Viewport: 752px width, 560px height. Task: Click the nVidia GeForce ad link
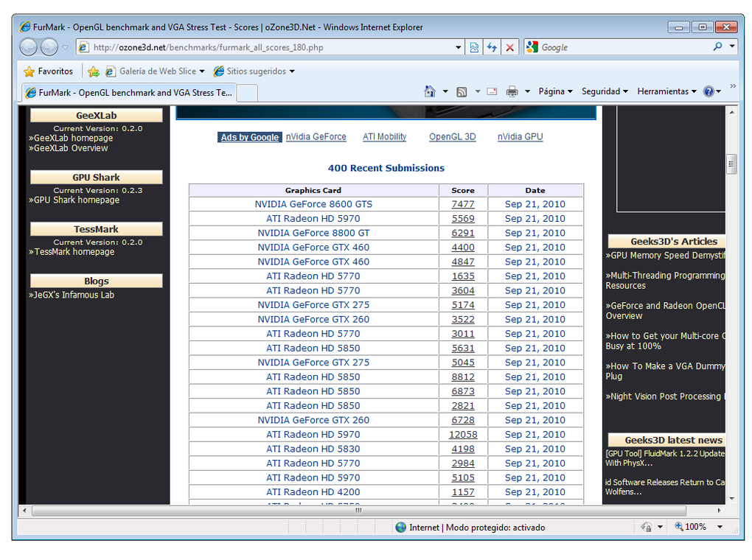point(316,136)
